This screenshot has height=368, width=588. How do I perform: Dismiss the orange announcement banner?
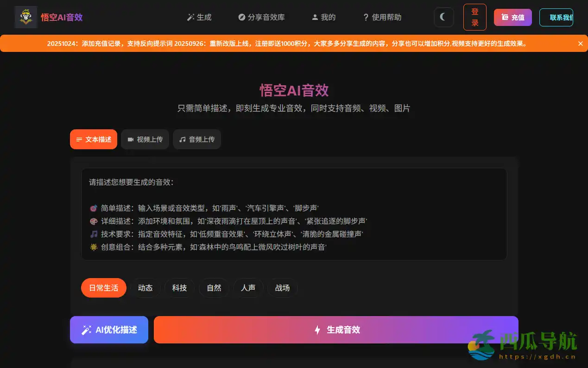pos(580,43)
